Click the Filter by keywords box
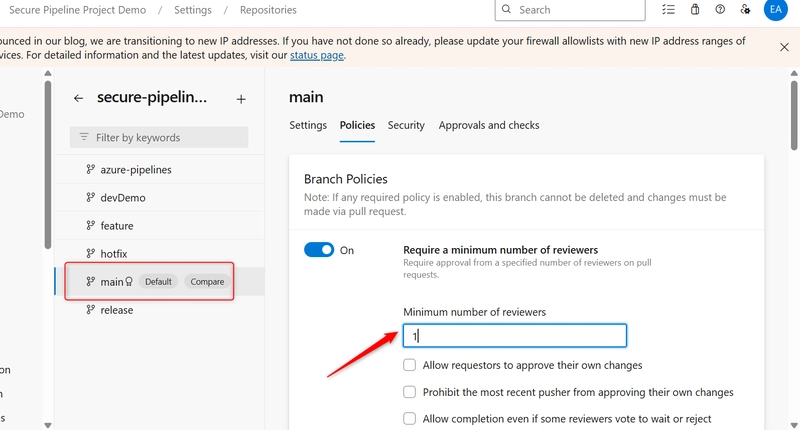The width and height of the screenshot is (800, 430). (159, 137)
